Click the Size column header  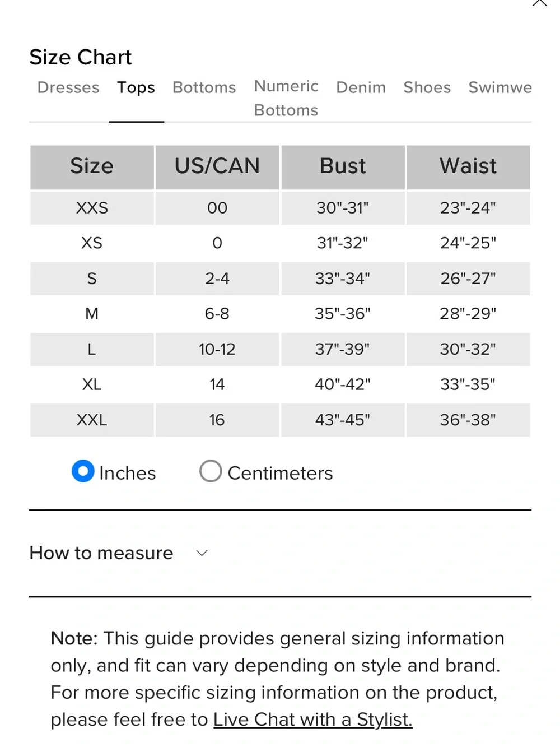(x=92, y=166)
